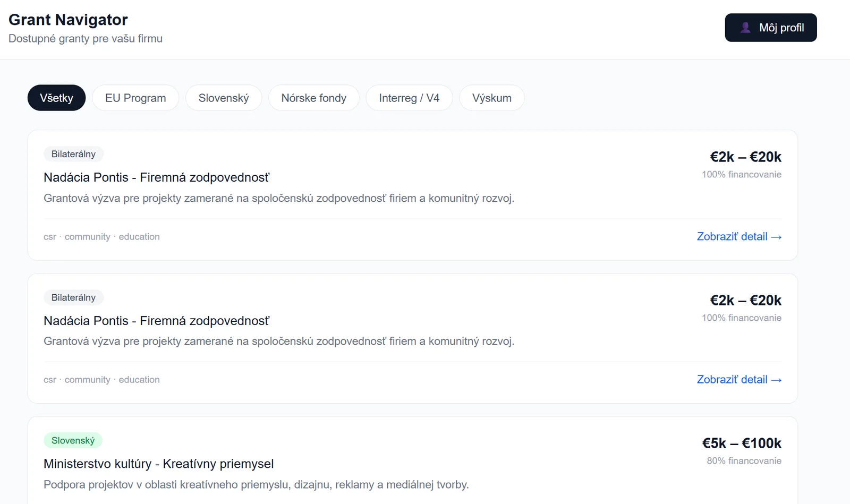This screenshot has height=504, width=850.
Task: Click the arrow icon in first Zobraziť detail
Action: tap(776, 237)
